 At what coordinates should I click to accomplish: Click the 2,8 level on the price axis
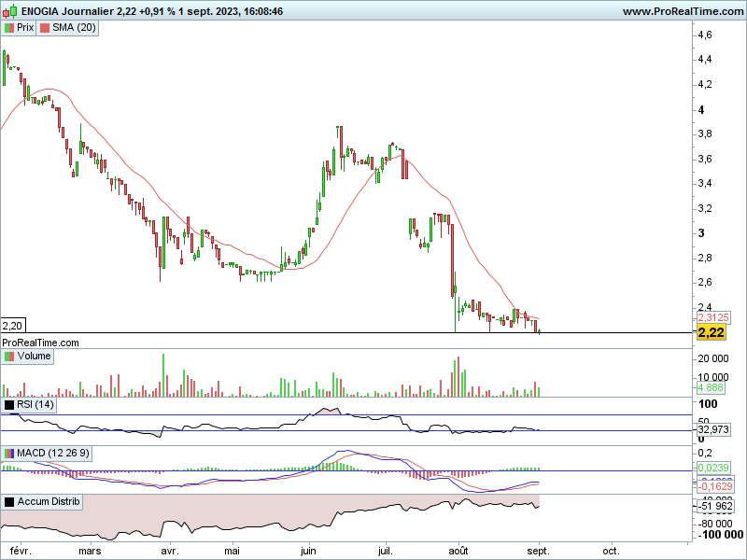pos(705,258)
